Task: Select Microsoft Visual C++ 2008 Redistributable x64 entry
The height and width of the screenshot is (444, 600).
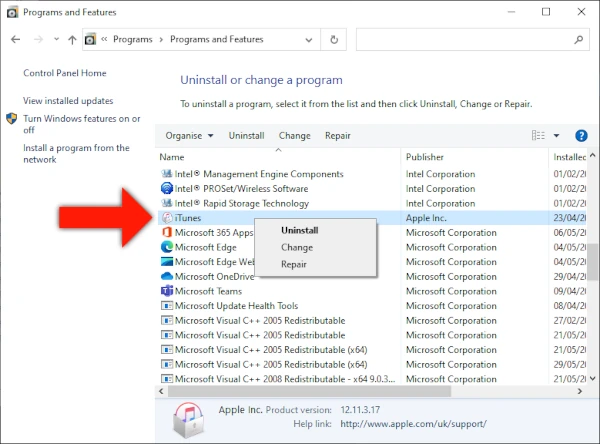Action: click(x=285, y=379)
